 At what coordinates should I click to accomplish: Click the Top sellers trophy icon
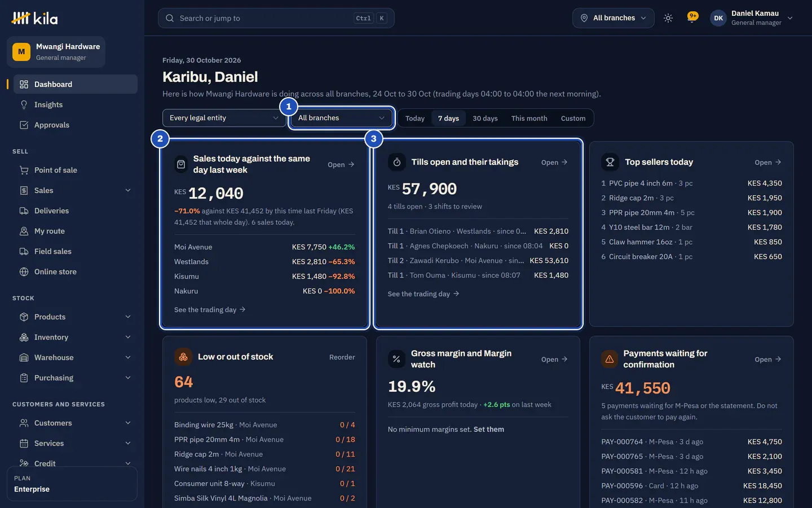pos(610,162)
